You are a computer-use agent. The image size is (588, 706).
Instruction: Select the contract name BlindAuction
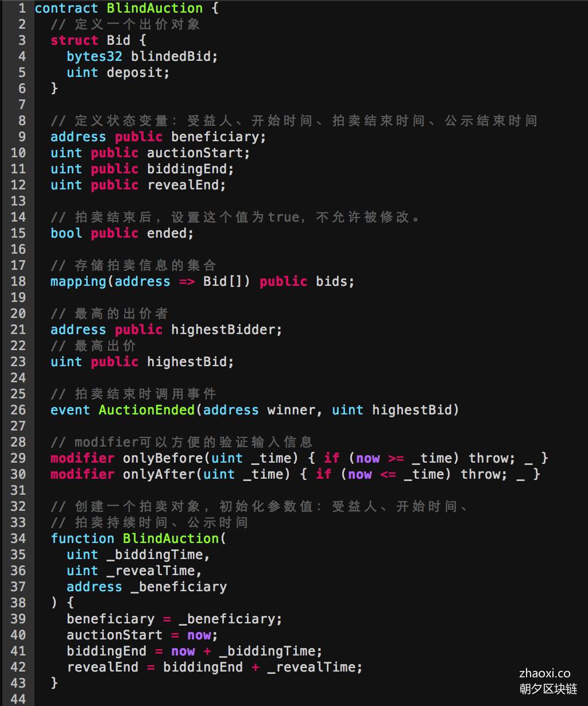coord(154,8)
